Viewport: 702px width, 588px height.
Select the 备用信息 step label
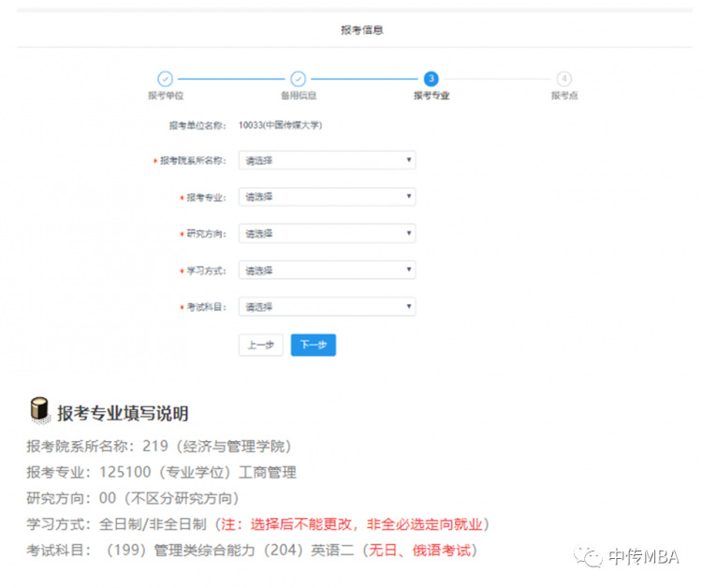pos(299,96)
